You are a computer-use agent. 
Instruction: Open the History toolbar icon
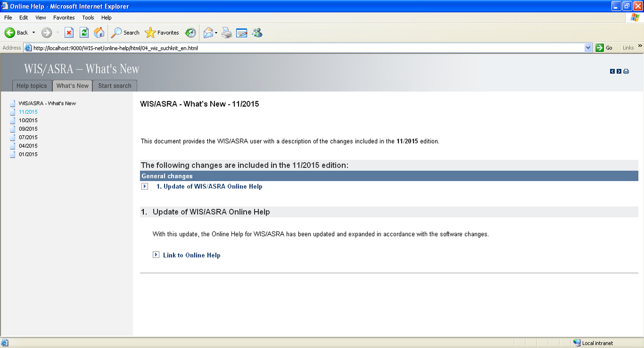[x=190, y=33]
